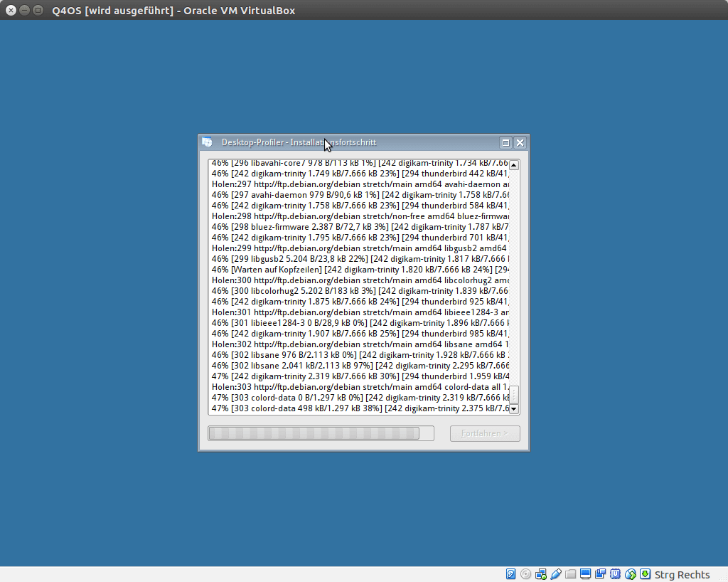Close the Desktop-Profiler dialog
This screenshot has width=728, height=582.
520,142
